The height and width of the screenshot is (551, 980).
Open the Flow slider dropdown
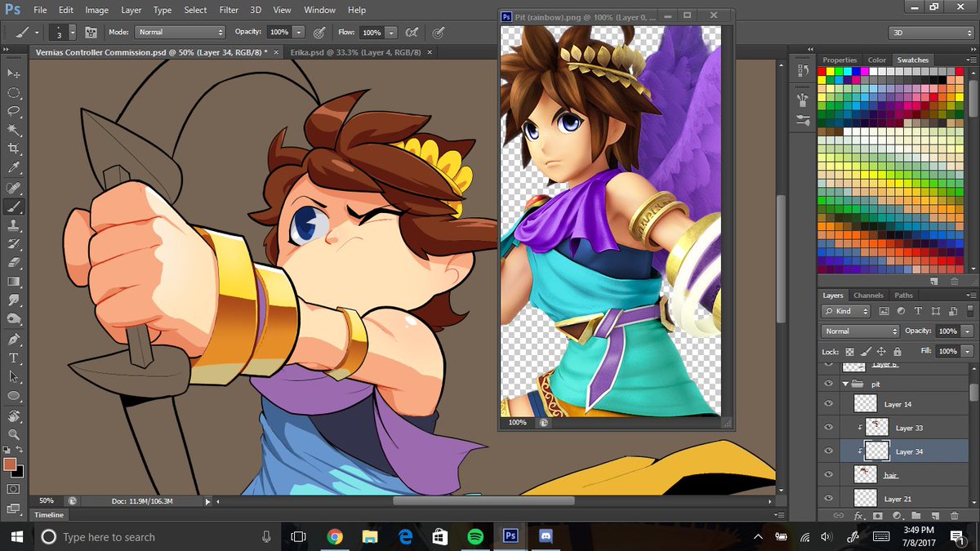pyautogui.click(x=391, y=32)
